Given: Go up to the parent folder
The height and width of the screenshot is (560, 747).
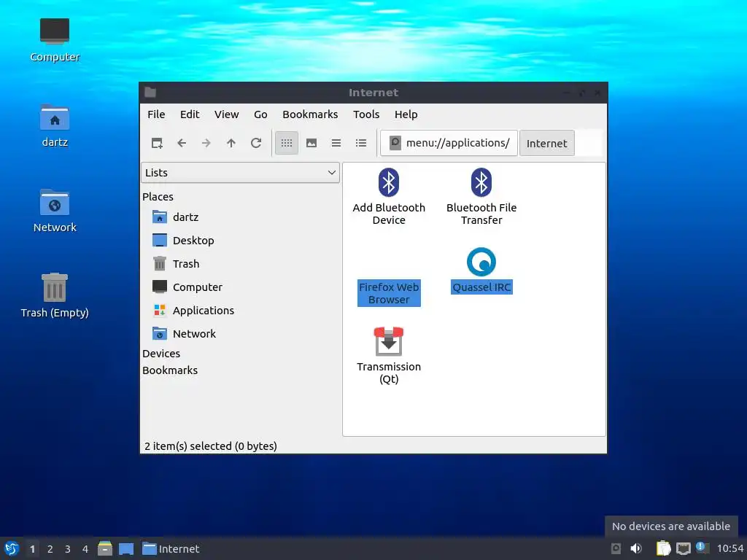Looking at the screenshot, I should tap(231, 143).
